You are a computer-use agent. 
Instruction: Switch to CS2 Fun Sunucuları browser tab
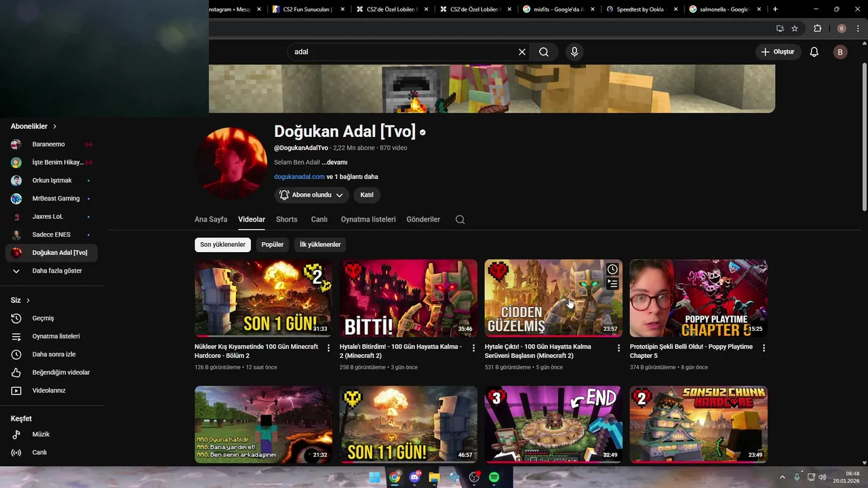click(308, 9)
